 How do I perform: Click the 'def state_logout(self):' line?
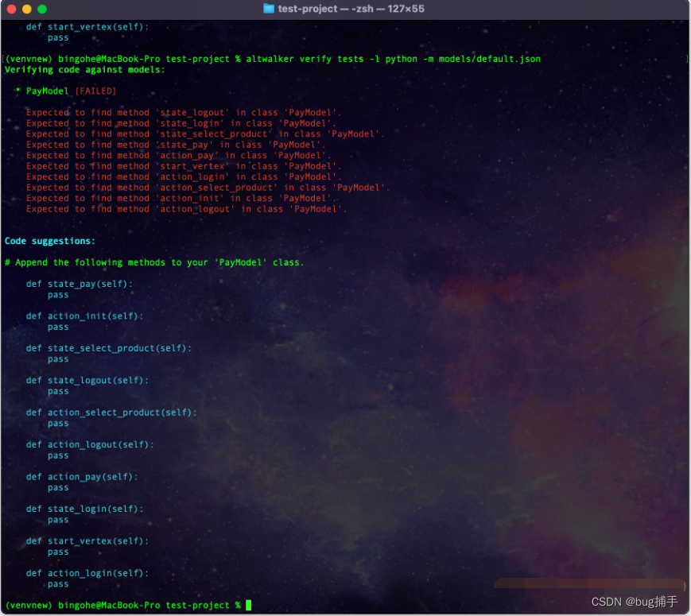(x=87, y=380)
